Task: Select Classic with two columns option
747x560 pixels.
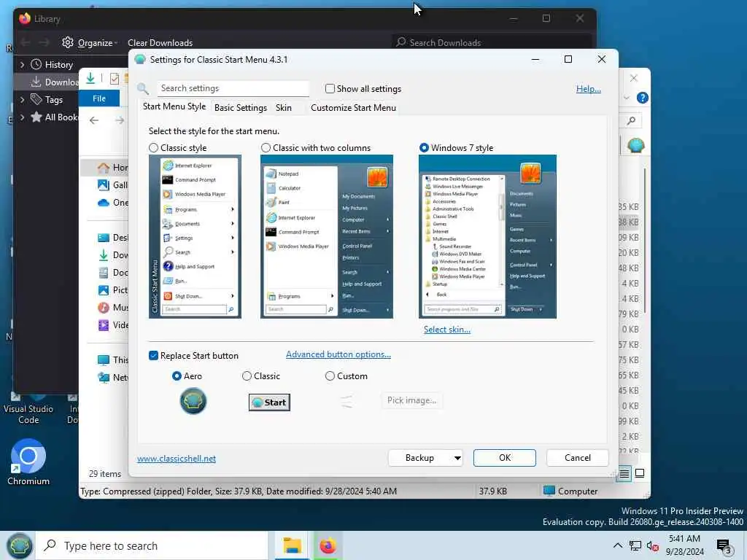Action: pos(266,147)
